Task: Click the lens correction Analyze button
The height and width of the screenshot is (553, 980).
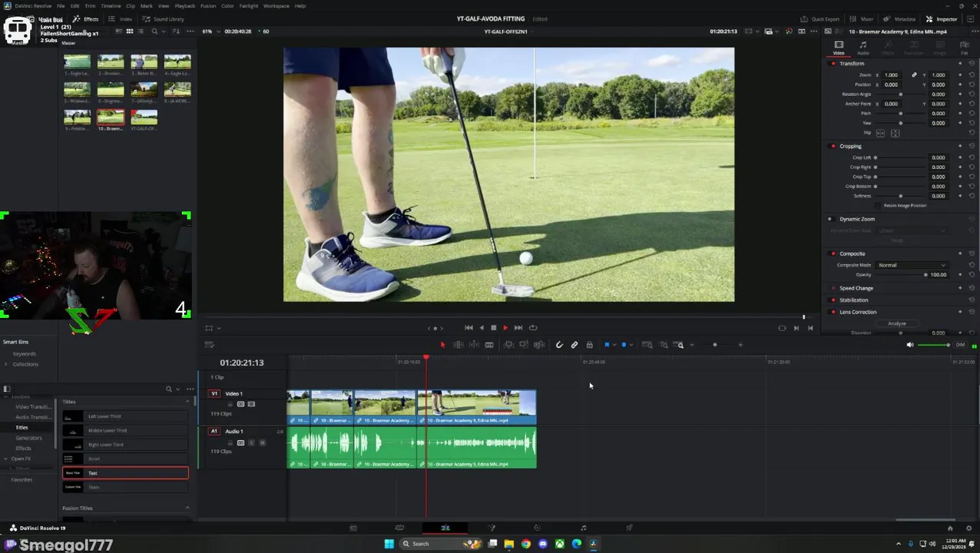Action: pyautogui.click(x=897, y=323)
